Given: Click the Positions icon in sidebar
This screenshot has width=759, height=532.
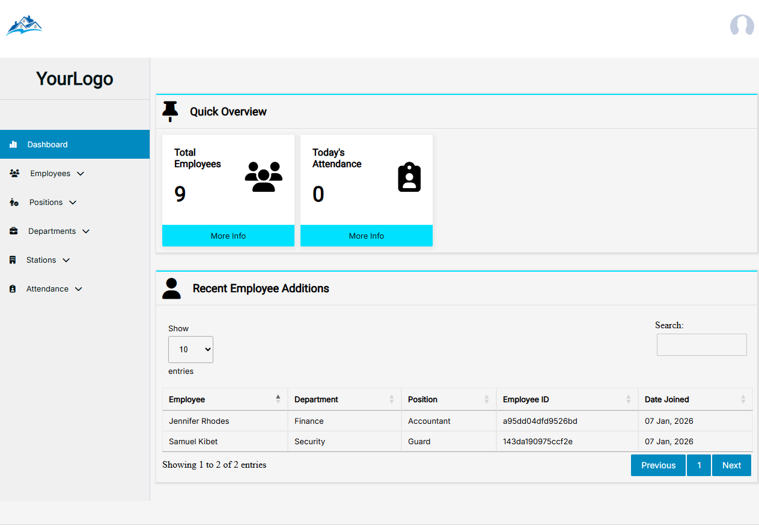Looking at the screenshot, I should (14, 202).
